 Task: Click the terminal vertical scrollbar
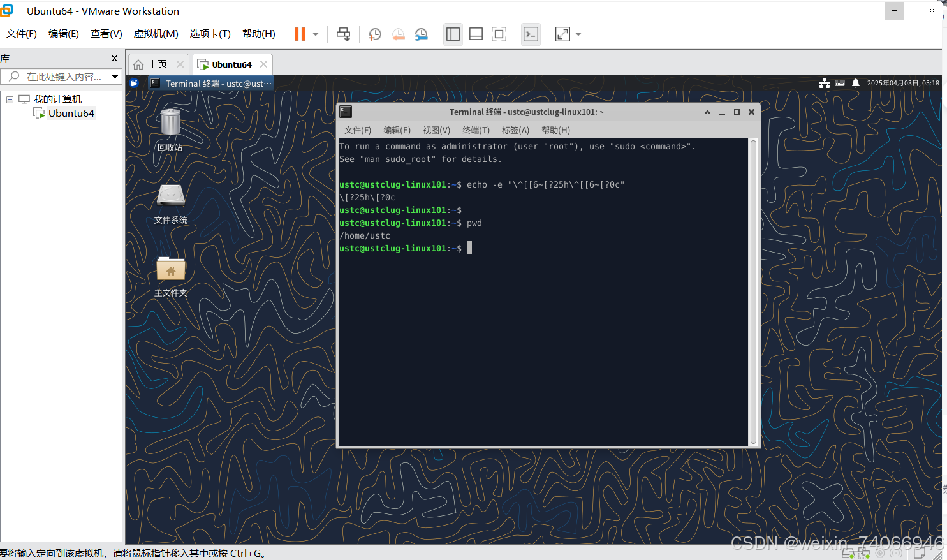[x=753, y=292]
